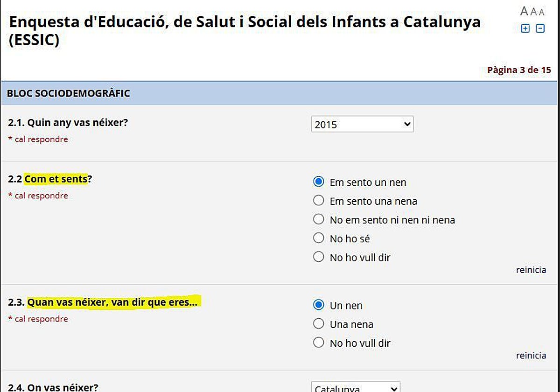This screenshot has width=560, height=392.
Task: Click the 'Pàgina 3 de 15' label
Action: (519, 70)
